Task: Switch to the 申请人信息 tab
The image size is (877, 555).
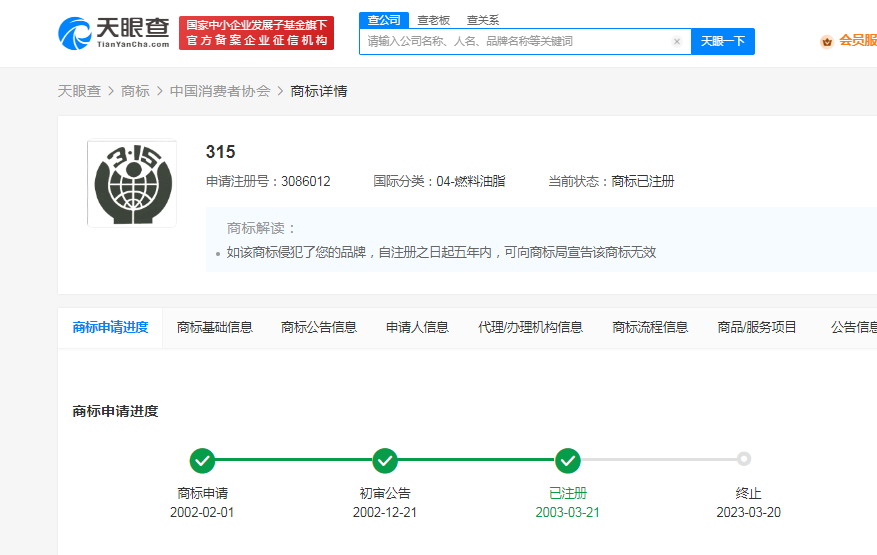Action: pos(417,327)
